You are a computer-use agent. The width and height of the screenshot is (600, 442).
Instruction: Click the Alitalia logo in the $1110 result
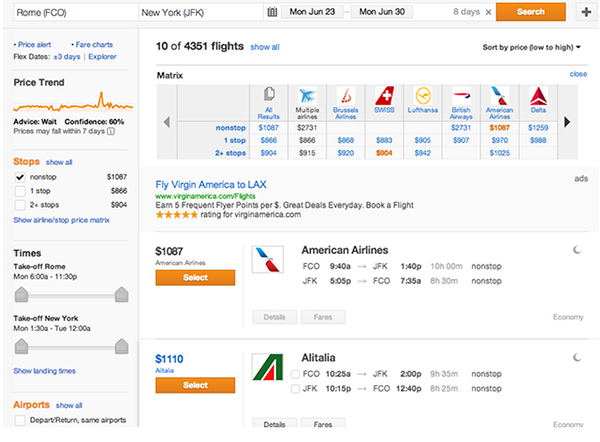267,367
